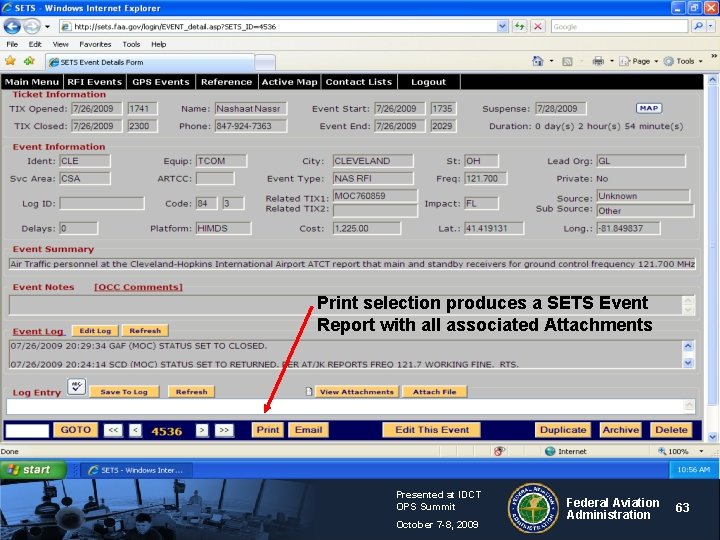The height and width of the screenshot is (540, 720).
Task: Click the Event Log scrollbar down arrow
Action: click(688, 363)
